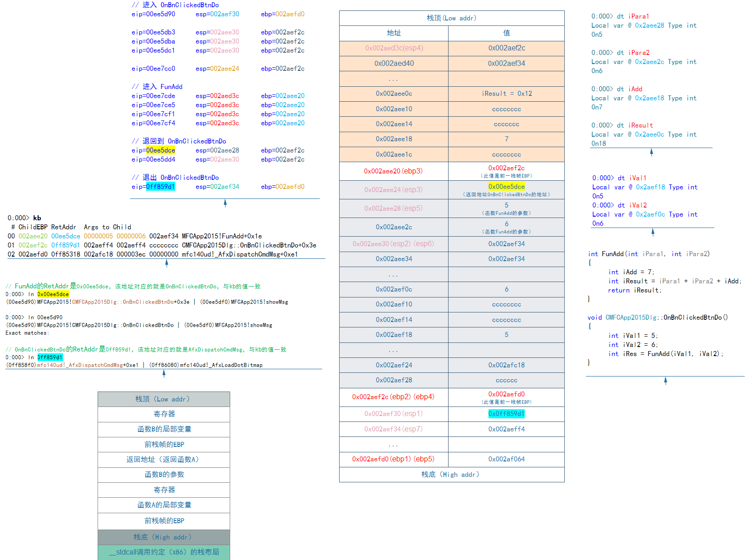Click the '0x002aee30(esp2)(esp6)' address cell
750x560 pixels.
coord(394,244)
